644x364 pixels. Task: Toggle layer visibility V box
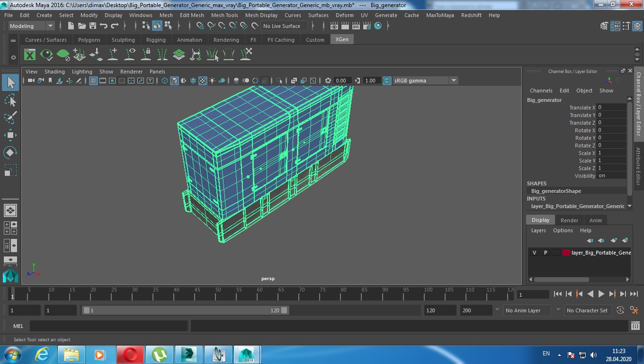[x=534, y=253]
